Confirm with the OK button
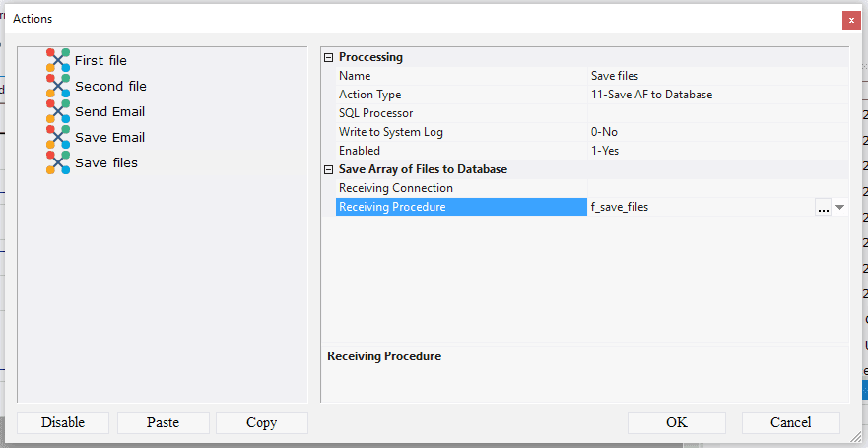Image resolution: width=868 pixels, height=448 pixels. tap(676, 422)
